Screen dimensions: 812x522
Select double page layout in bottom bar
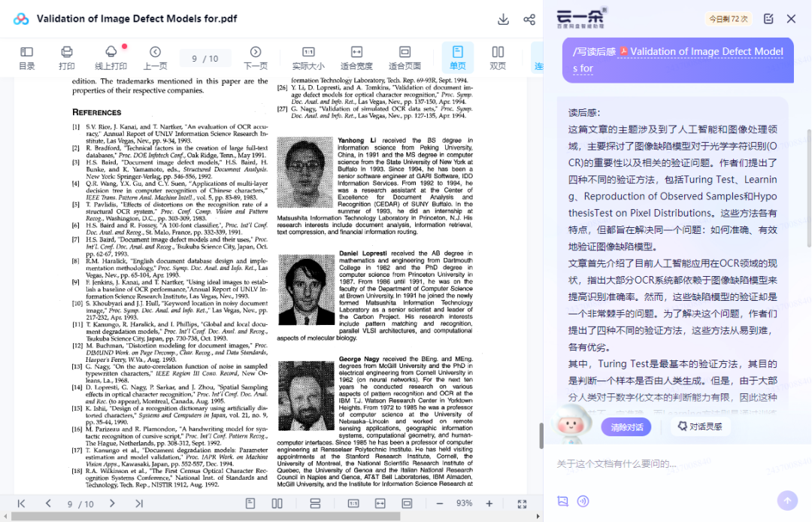pyautogui.click(x=277, y=503)
